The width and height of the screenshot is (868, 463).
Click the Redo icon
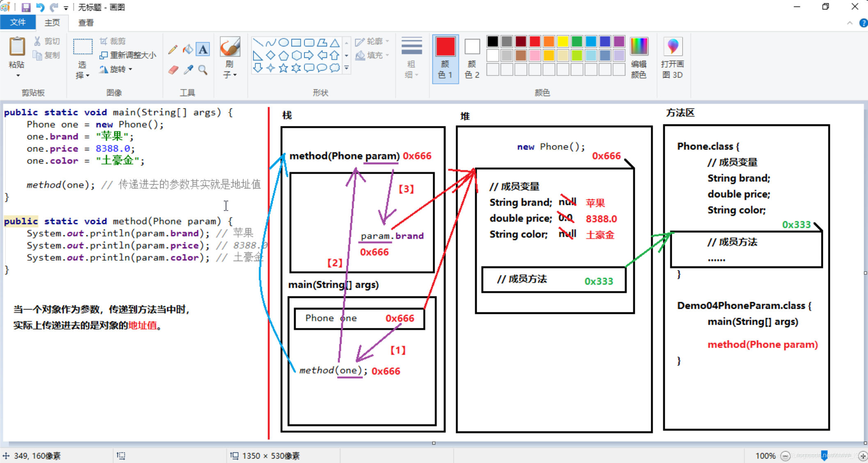[54, 7]
